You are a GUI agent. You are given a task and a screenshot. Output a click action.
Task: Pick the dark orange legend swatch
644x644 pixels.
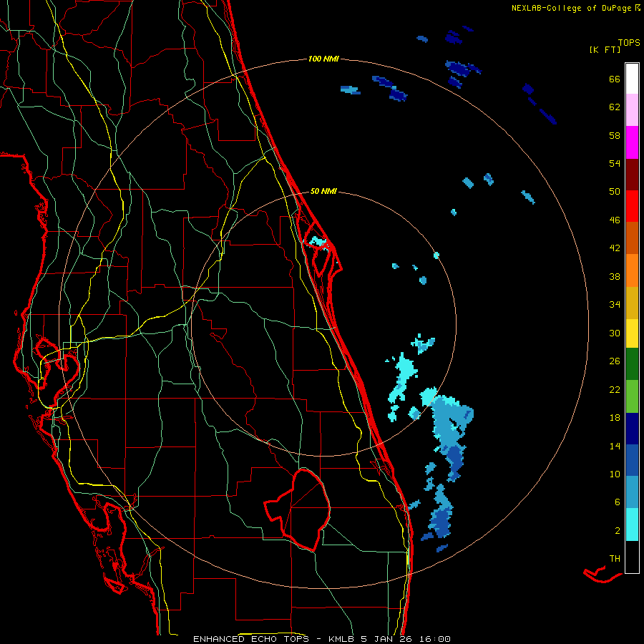(x=632, y=238)
